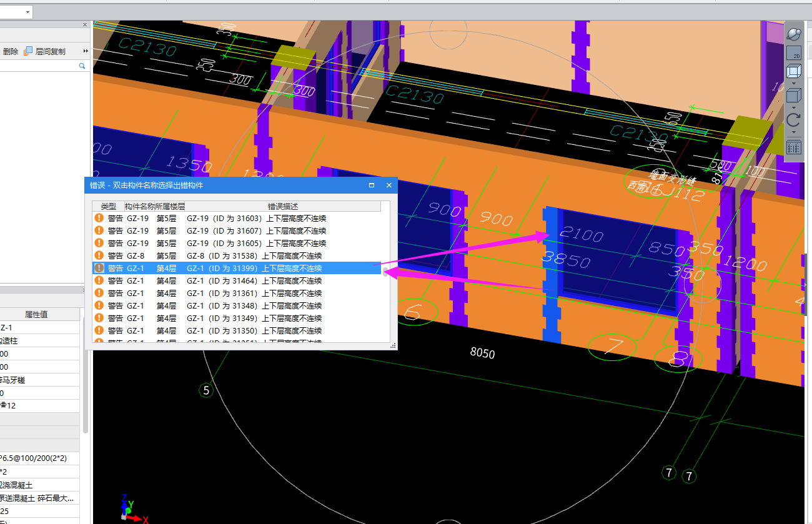Select warning row GZ-19 ID 31607
The width and height of the screenshot is (812, 524).
237,231
